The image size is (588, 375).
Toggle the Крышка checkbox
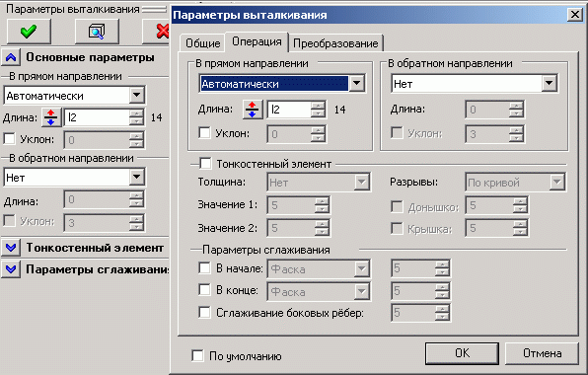click(x=398, y=228)
